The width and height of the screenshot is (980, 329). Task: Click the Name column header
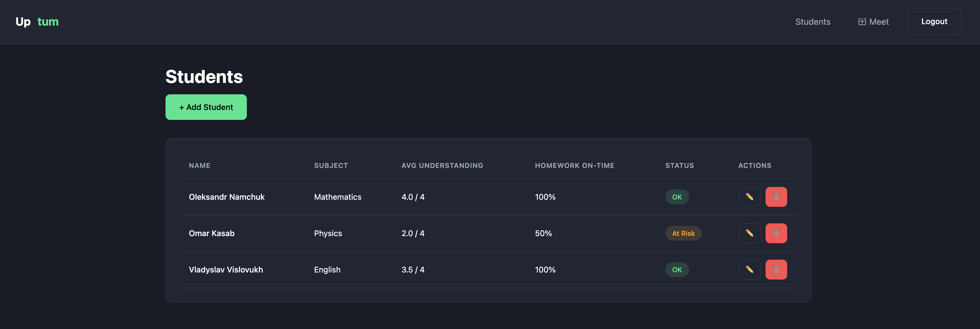(199, 166)
